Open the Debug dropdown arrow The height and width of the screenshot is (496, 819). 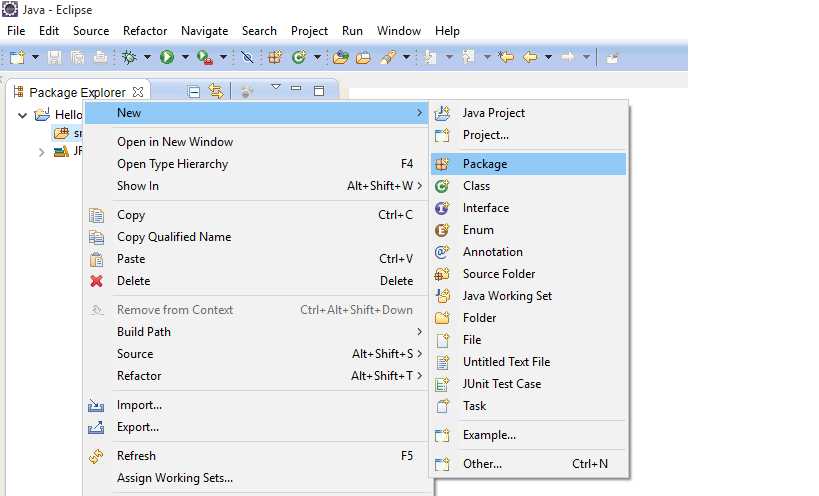point(147,57)
